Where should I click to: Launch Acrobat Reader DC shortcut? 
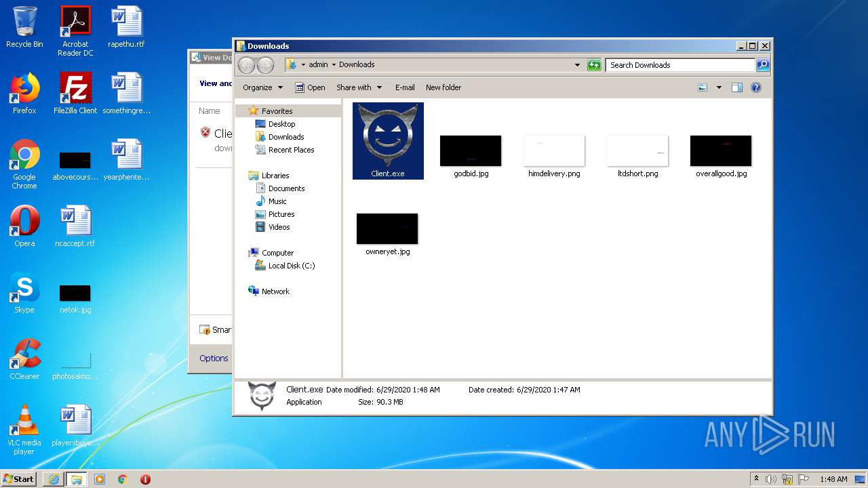coord(75,31)
